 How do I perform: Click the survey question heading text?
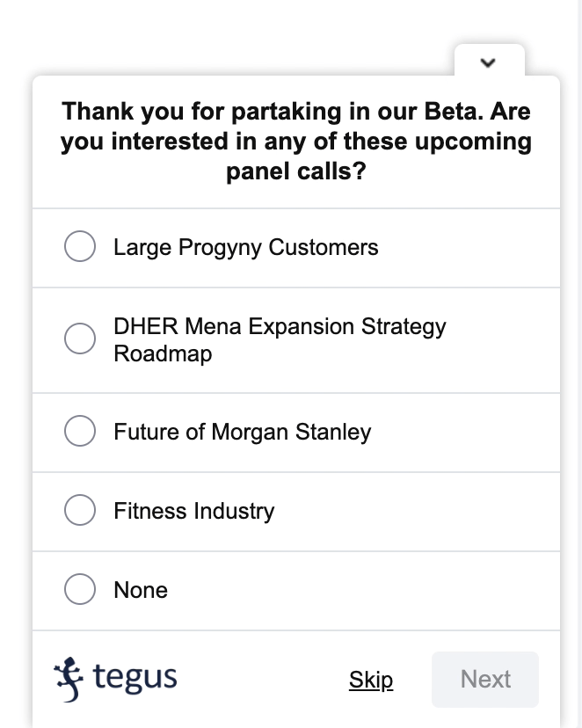click(296, 142)
